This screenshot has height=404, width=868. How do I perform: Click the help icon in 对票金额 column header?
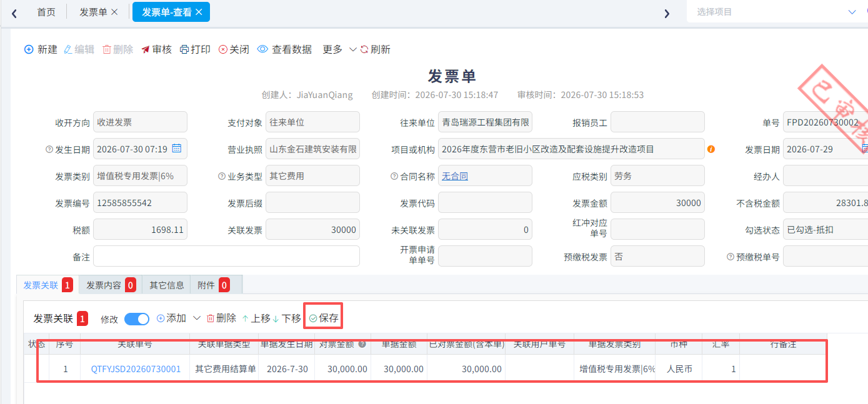(x=362, y=344)
